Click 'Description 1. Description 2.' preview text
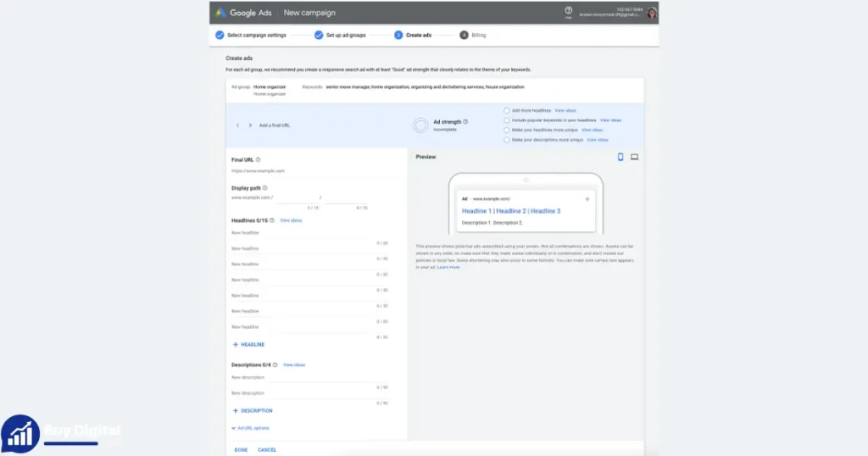The image size is (868, 456). 492,223
